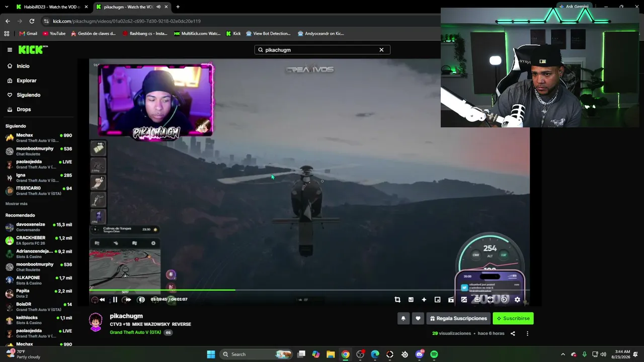This screenshot has height=362, width=644.
Task: Open ITSS1CARIO channel in followed list
Action: tap(38, 191)
